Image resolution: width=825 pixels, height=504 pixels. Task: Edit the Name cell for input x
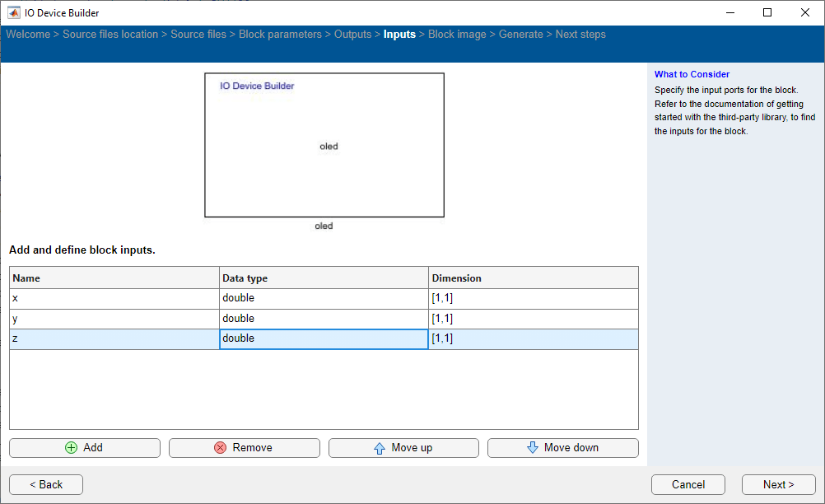[114, 297]
